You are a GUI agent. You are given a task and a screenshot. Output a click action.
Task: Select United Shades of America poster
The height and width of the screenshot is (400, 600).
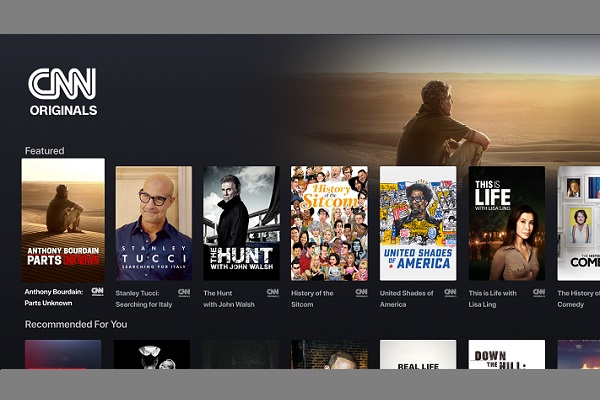click(418, 223)
